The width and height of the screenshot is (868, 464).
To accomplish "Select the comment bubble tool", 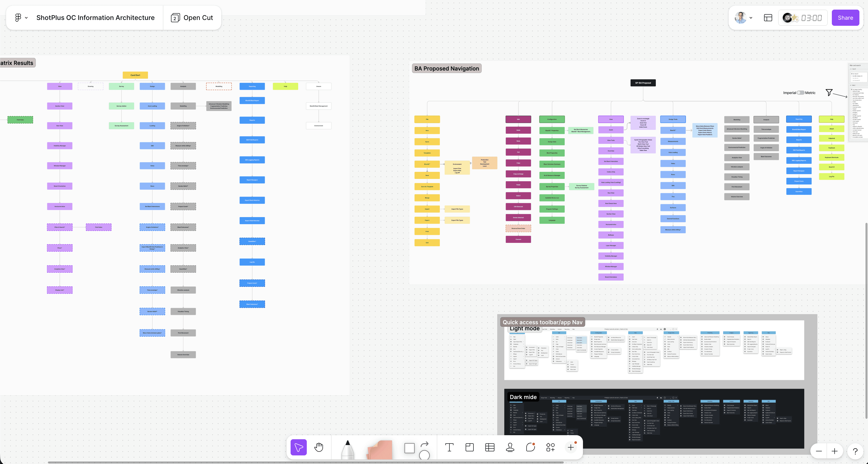I will 530,447.
